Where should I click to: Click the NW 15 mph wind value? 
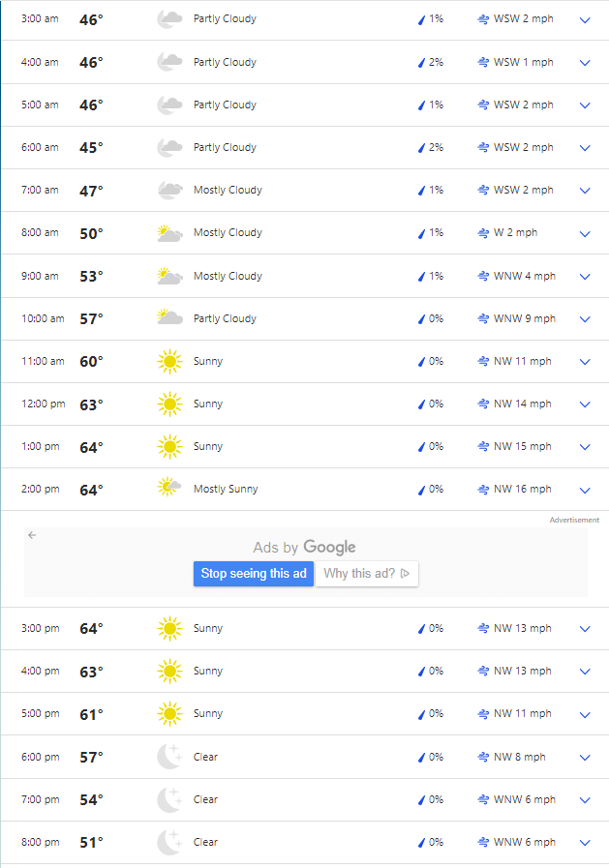523,446
